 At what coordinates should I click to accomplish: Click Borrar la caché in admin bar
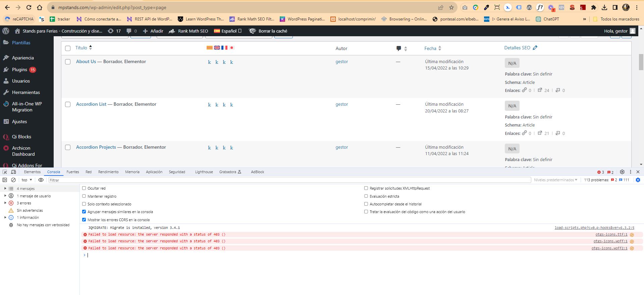(272, 31)
